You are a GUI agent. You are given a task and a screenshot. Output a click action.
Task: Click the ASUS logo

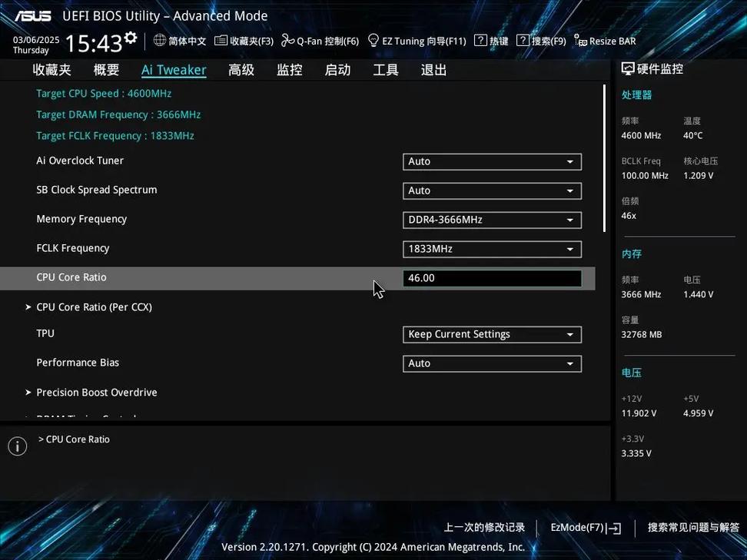(x=33, y=16)
